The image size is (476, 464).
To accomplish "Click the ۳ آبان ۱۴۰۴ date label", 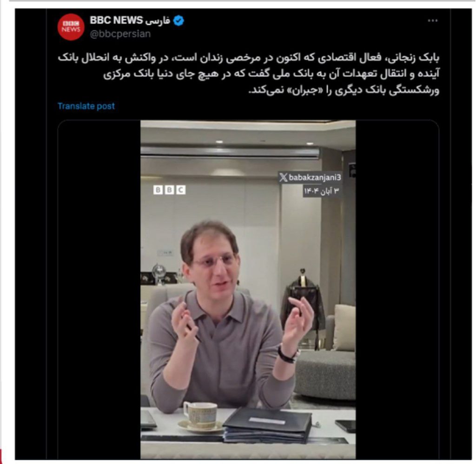I will pyautogui.click(x=321, y=191).
